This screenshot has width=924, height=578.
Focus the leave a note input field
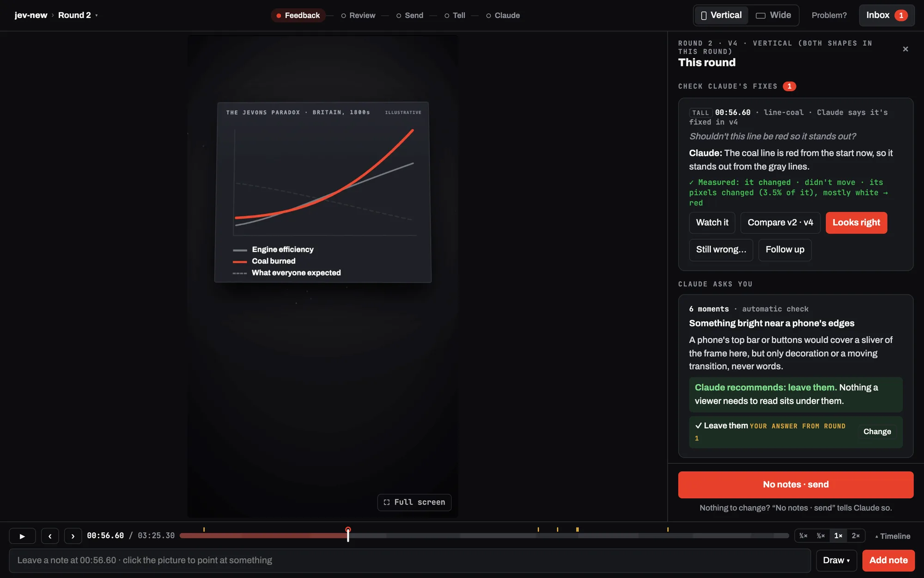point(410,560)
